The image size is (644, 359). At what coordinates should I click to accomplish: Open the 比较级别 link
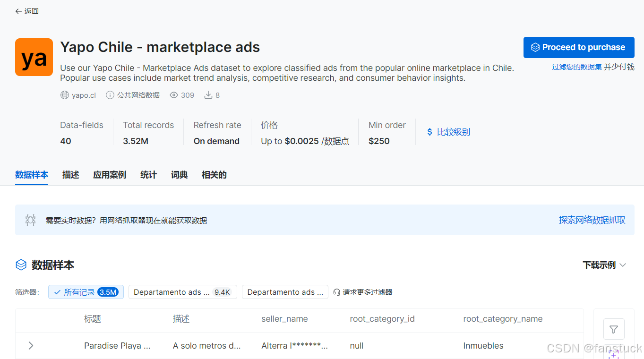coord(454,132)
